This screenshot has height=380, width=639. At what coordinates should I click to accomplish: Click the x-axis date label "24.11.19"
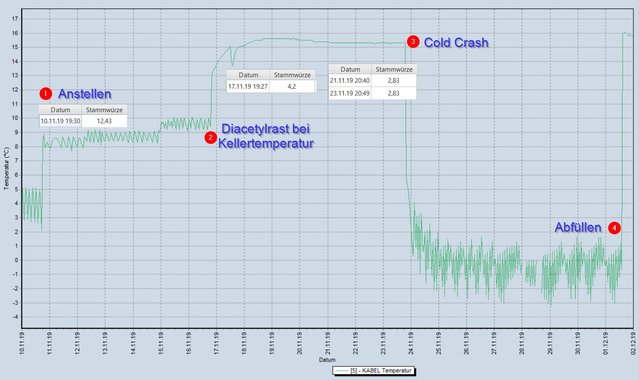click(x=411, y=343)
